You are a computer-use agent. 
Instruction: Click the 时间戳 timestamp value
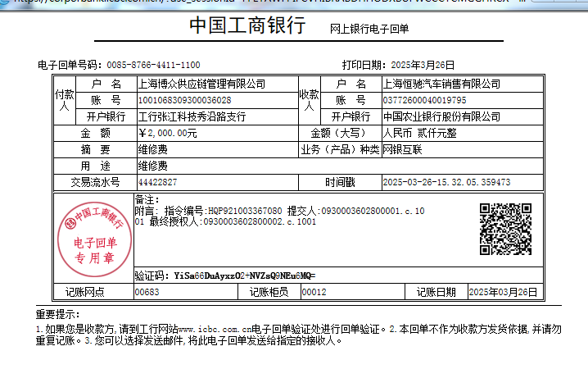coord(446,182)
